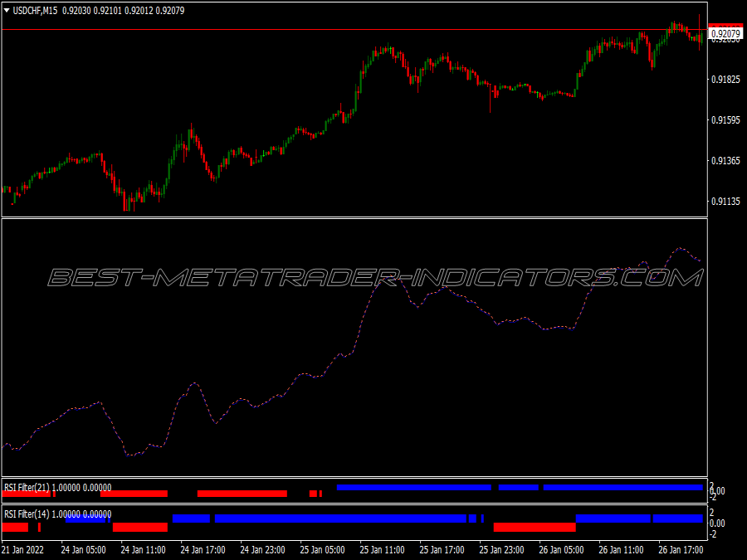The height and width of the screenshot is (560, 747).
Task: Select the 0.91825 price scale value
Action: pyautogui.click(x=725, y=79)
